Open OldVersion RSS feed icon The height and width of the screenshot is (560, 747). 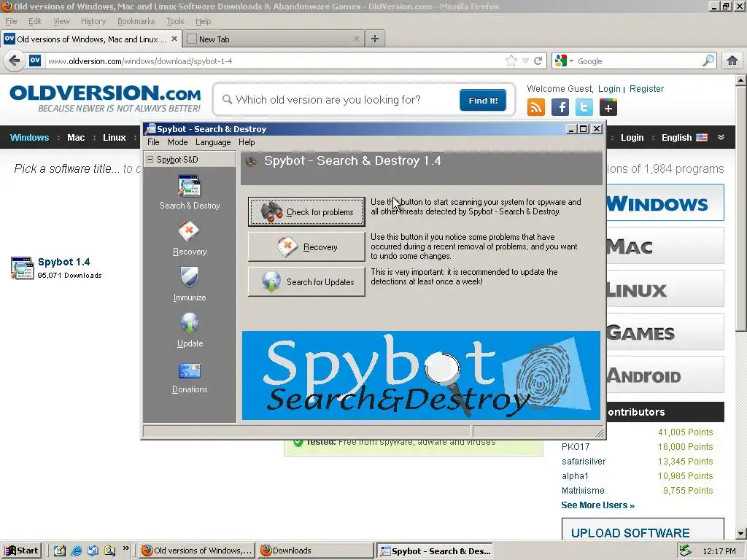[536, 107]
